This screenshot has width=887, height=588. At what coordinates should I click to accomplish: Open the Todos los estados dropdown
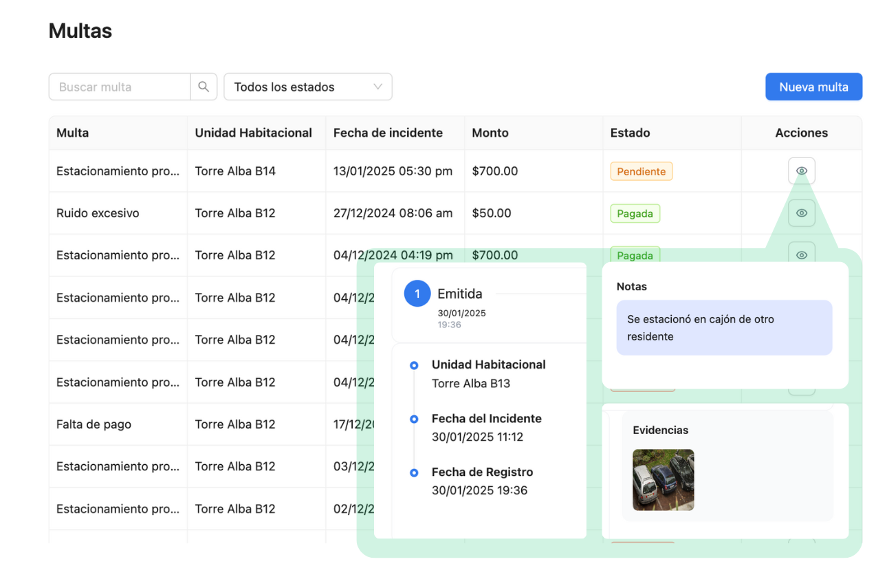tap(307, 87)
